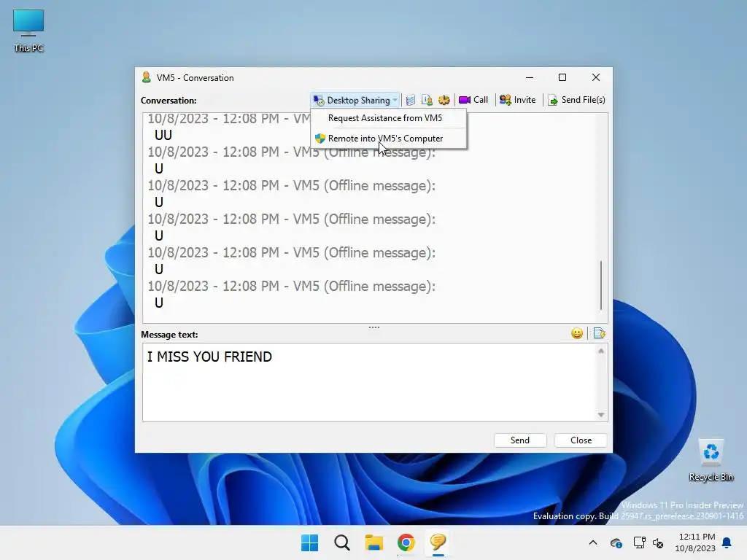Click the last 'U' offline message
This screenshot has height=560, width=747.
tap(159, 303)
